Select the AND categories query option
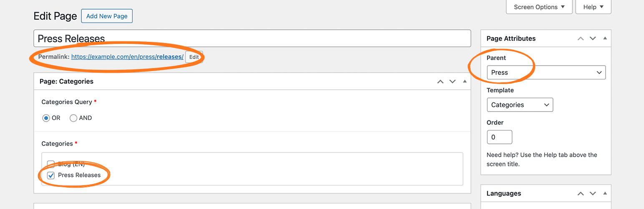Viewport: 644px width, 209px height. [73, 118]
